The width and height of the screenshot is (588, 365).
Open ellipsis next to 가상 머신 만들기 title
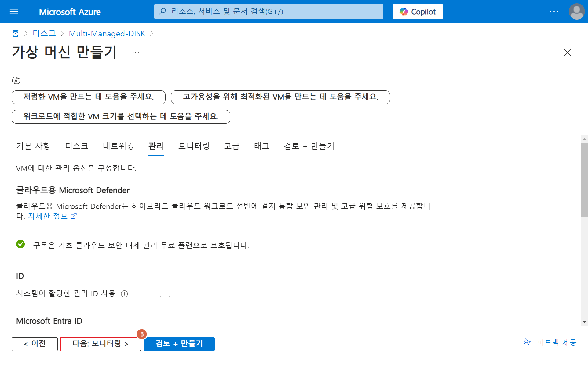coord(136,53)
